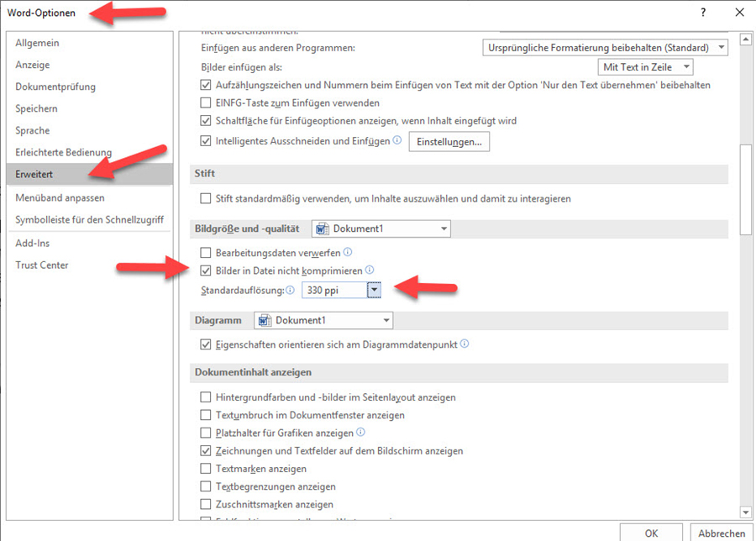The width and height of the screenshot is (756, 541).
Task: Open Bilder einfügen als dropdown
Action: click(645, 67)
